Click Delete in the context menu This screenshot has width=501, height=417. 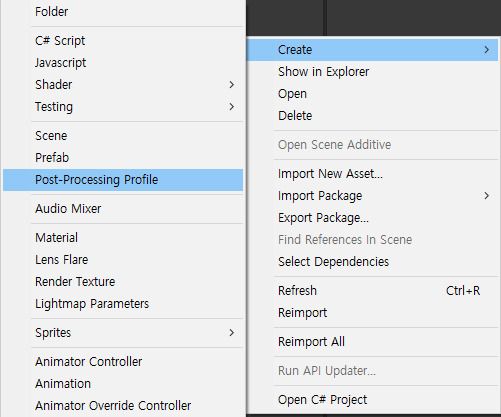pyautogui.click(x=372, y=116)
